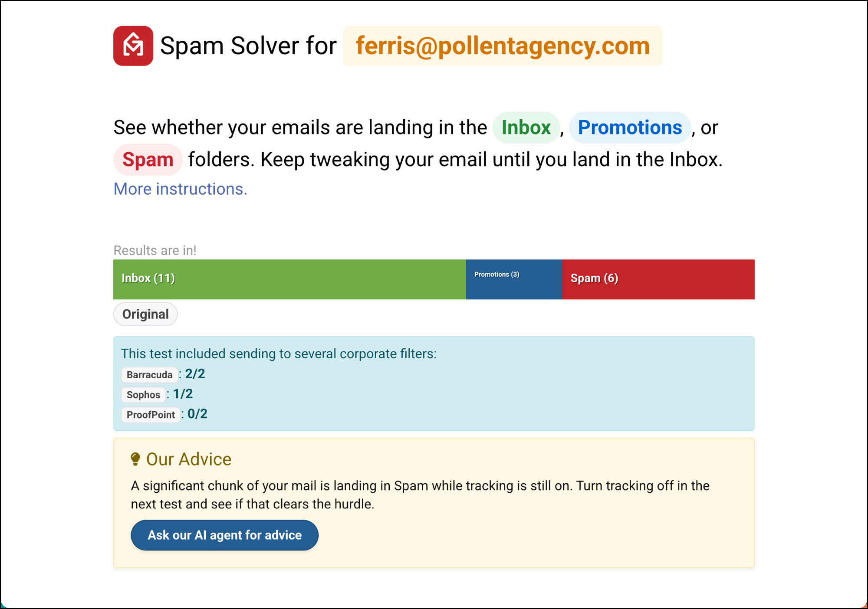This screenshot has height=609, width=868.
Task: Click the Results are in! status text
Action: click(155, 250)
